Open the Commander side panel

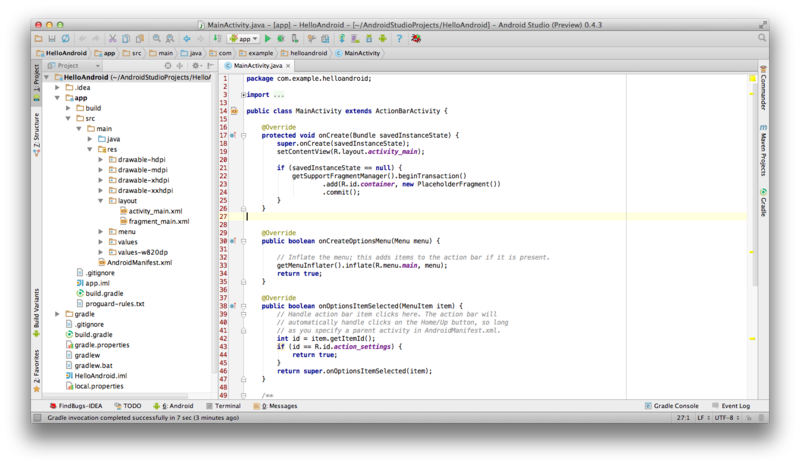pyautogui.click(x=763, y=88)
